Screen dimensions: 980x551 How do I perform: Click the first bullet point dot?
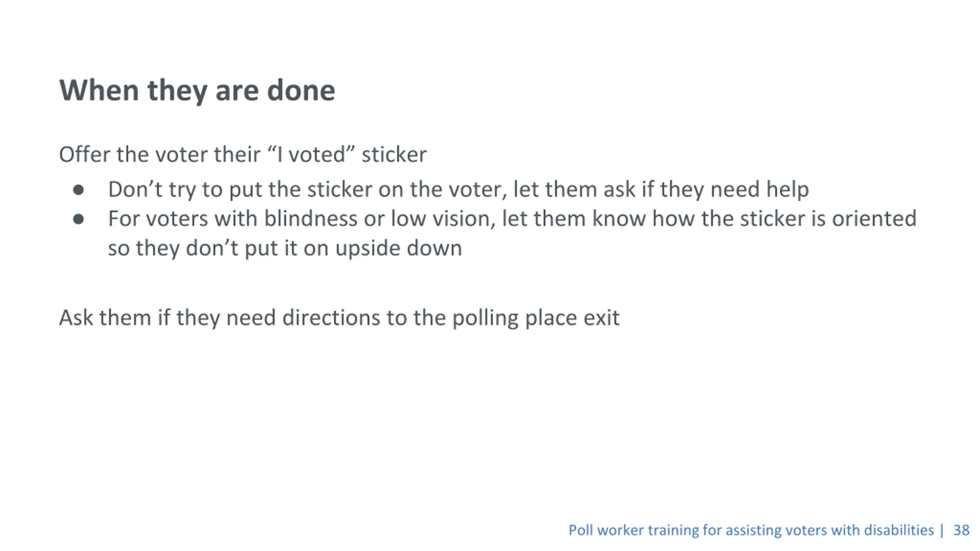(78, 190)
